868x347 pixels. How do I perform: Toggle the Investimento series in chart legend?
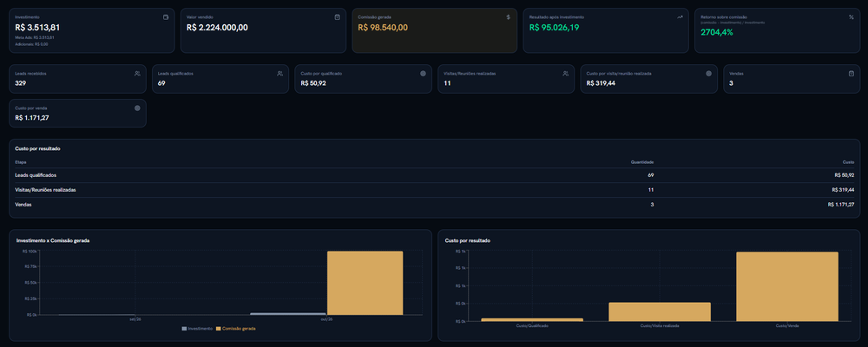[x=197, y=329]
